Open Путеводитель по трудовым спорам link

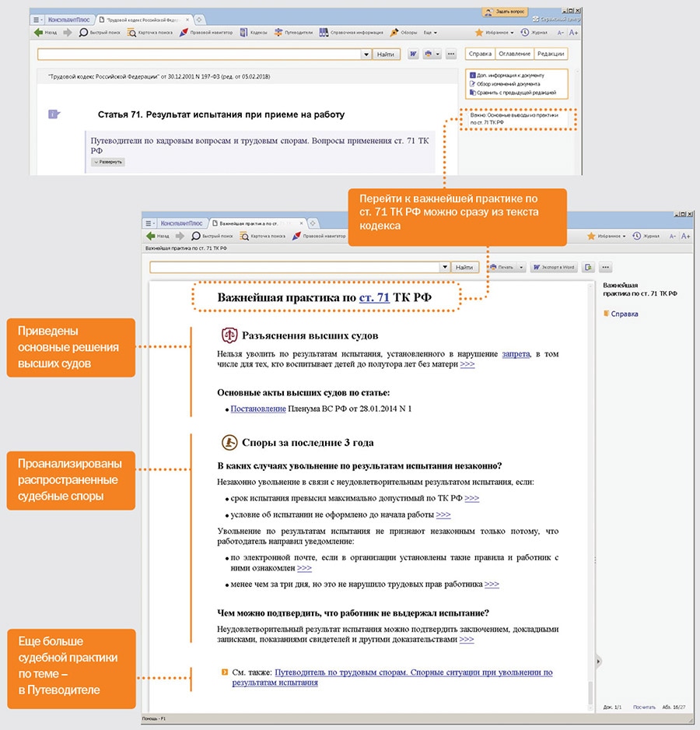392,677
